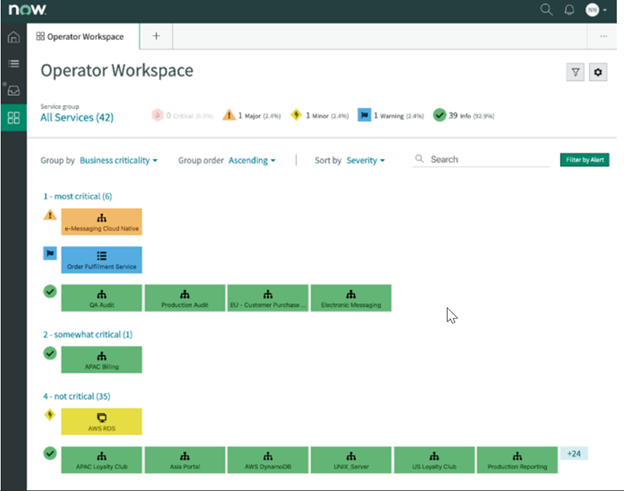Open the Asia Portal service tile
The height and width of the screenshot is (491, 624).
185,460
